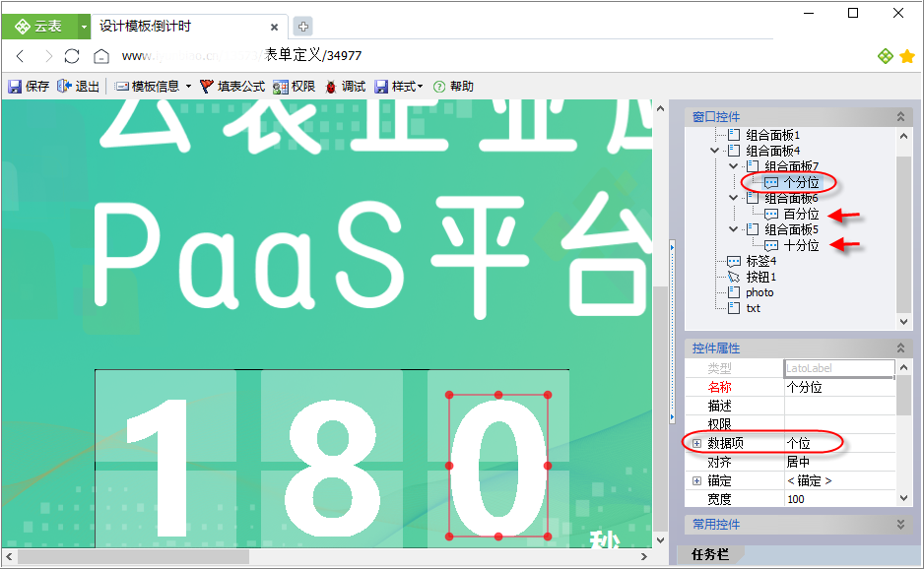
Task: Collapse the 组合面板5 tree node
Action: (x=734, y=229)
